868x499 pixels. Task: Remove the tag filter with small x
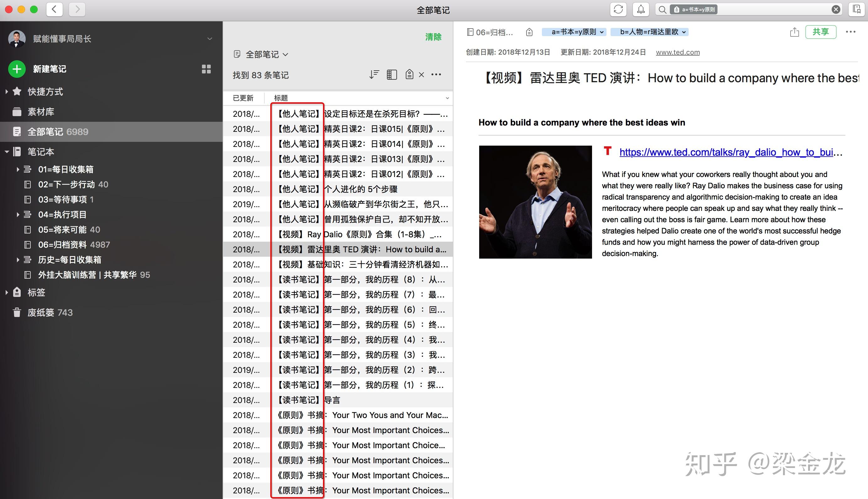[x=421, y=75]
